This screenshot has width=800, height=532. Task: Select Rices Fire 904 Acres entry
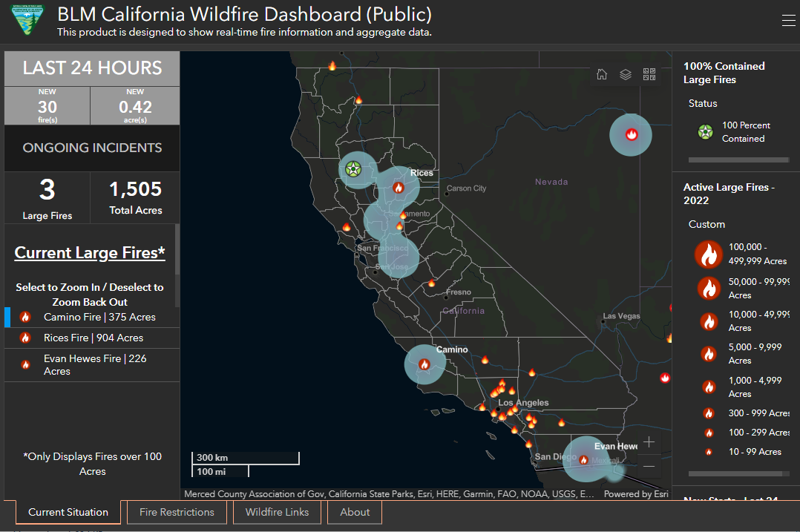(94, 338)
